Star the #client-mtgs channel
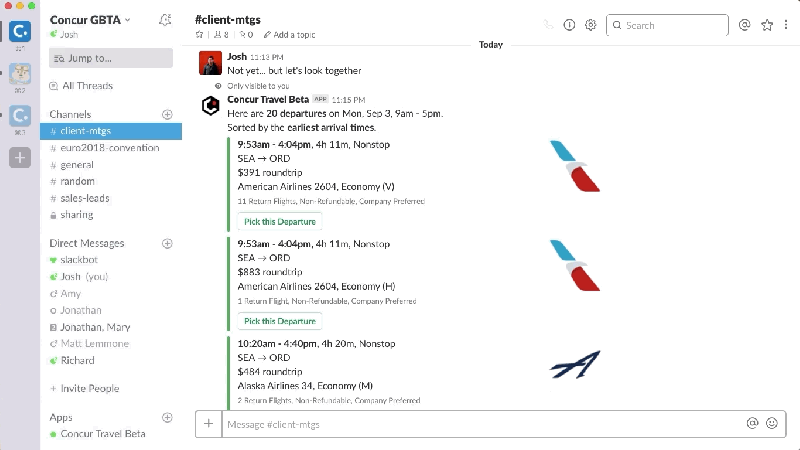Screen dimensions: 800x450 [x=200, y=34]
